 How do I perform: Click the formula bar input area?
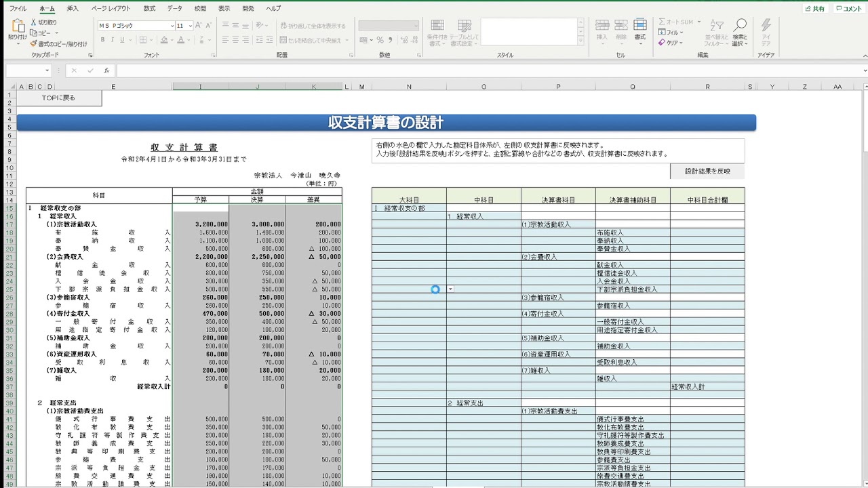490,70
